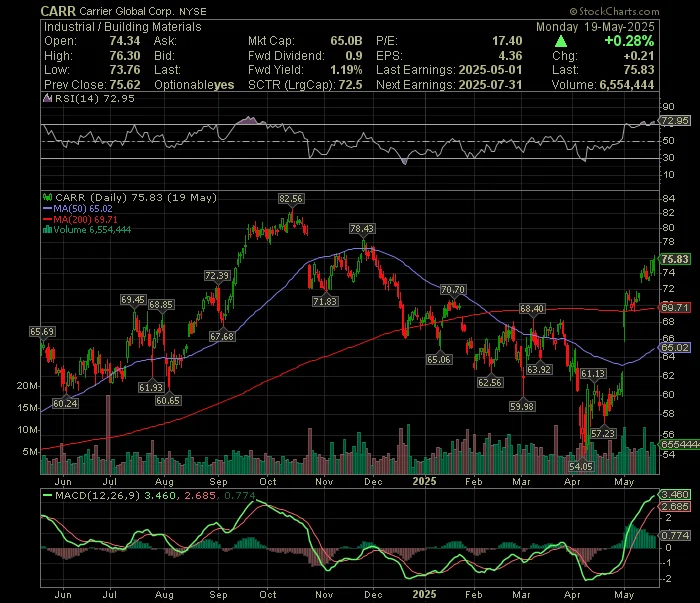Select the CARR ticker symbol in the title

point(58,11)
